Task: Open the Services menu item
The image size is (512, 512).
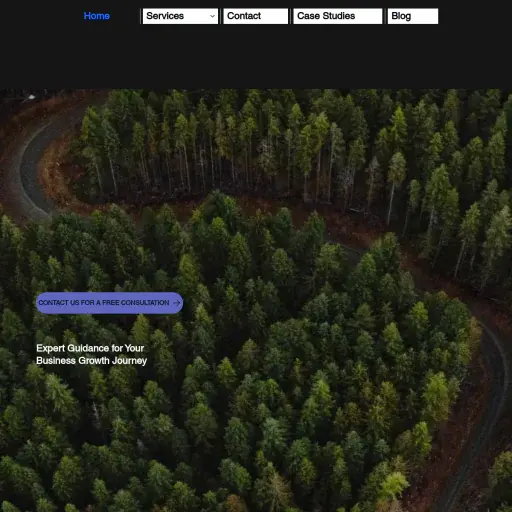Action: pos(180,16)
